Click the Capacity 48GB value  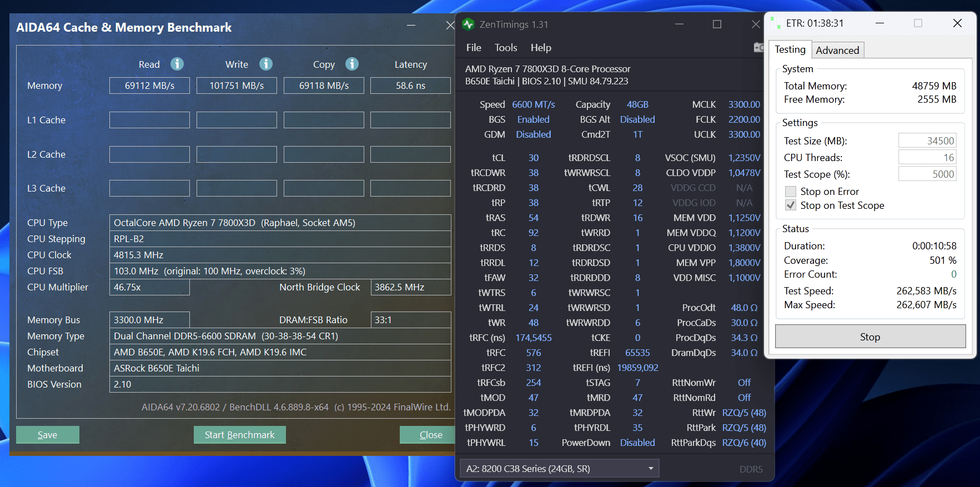[637, 104]
